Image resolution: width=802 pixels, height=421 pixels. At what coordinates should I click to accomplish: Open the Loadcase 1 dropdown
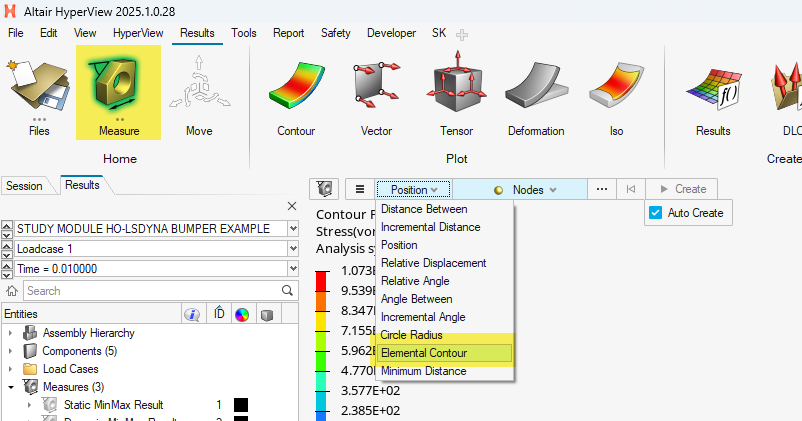pyautogui.click(x=293, y=249)
